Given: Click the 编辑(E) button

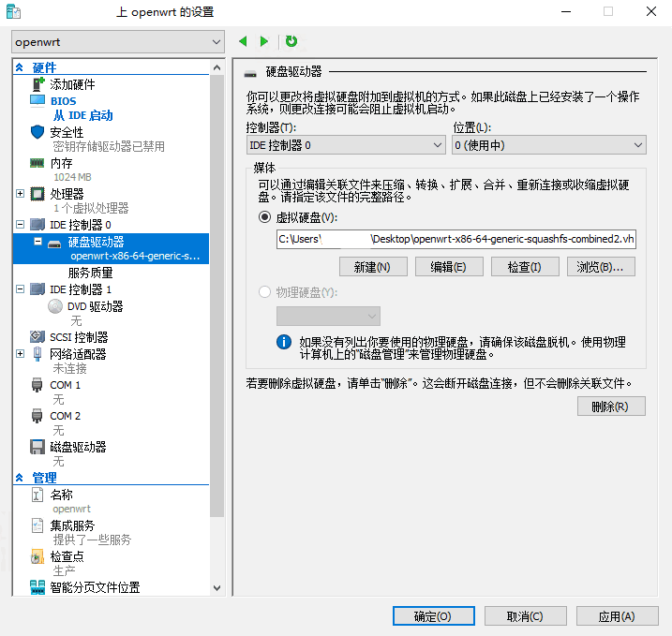Looking at the screenshot, I should click(x=449, y=267).
